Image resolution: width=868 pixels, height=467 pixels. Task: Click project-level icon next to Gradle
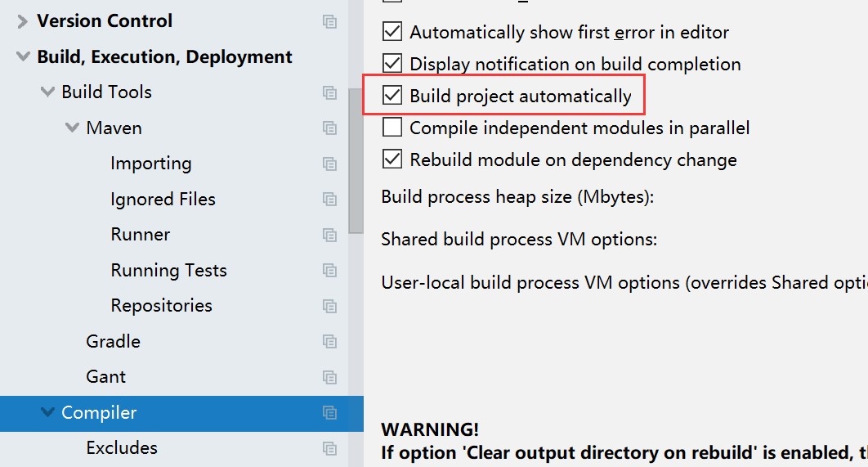[x=329, y=342]
